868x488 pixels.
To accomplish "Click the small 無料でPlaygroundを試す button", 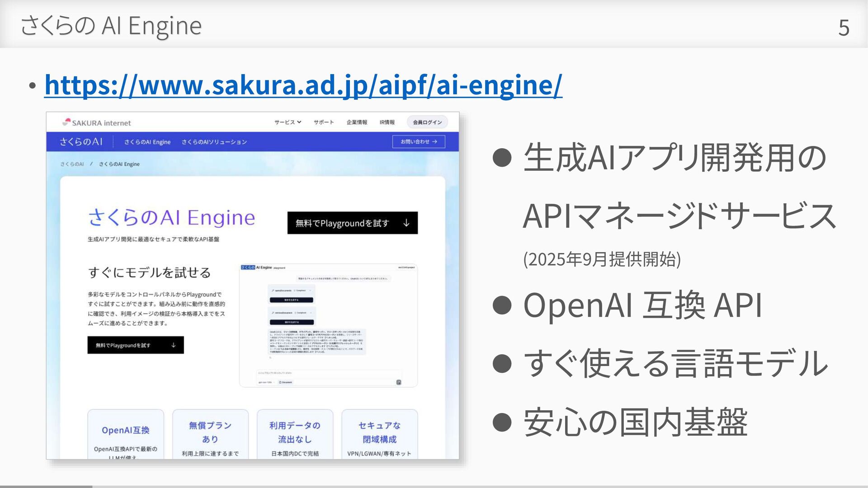I will point(123,345).
